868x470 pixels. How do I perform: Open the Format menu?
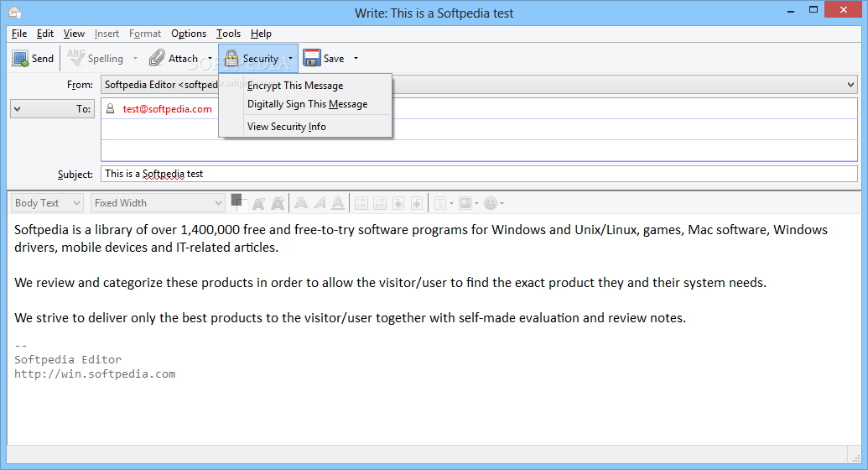coord(145,34)
